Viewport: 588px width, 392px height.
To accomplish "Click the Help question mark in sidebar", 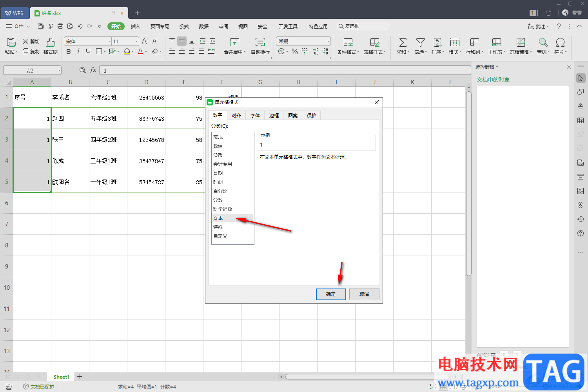I will tap(581, 233).
